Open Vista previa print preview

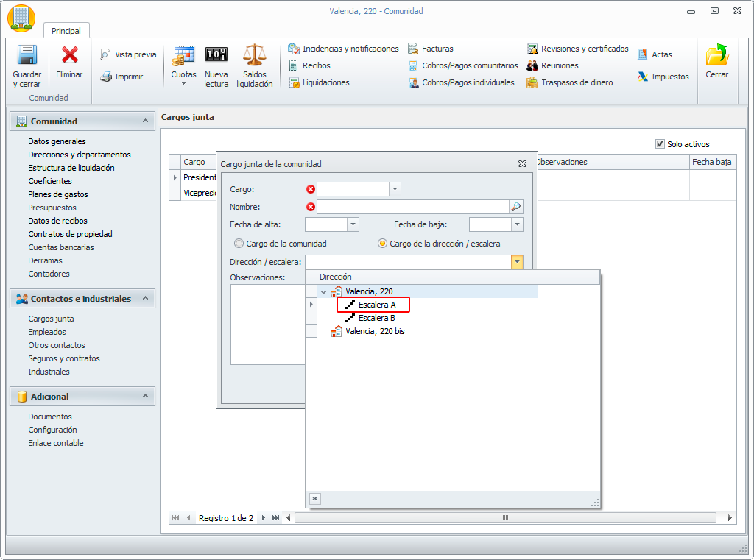tap(128, 54)
